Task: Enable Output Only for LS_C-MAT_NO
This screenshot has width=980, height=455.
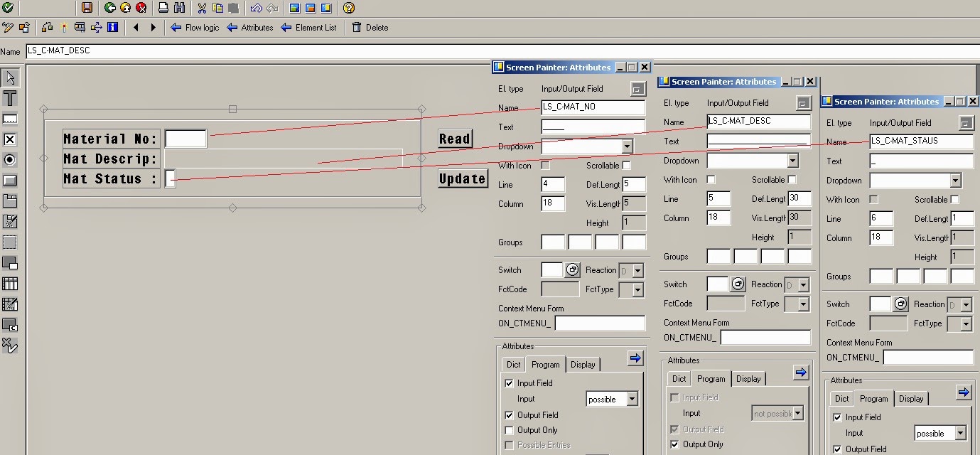Action: 509,430
